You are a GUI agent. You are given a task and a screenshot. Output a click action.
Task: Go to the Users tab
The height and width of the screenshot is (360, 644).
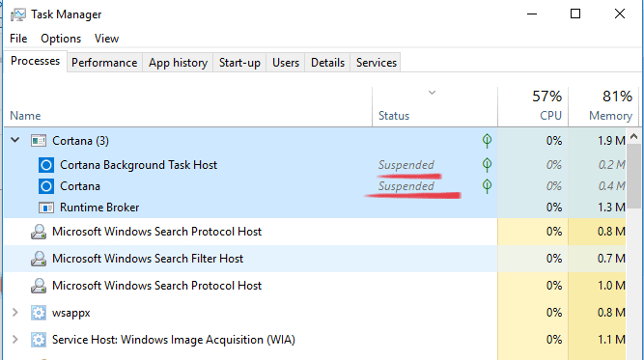(x=286, y=63)
